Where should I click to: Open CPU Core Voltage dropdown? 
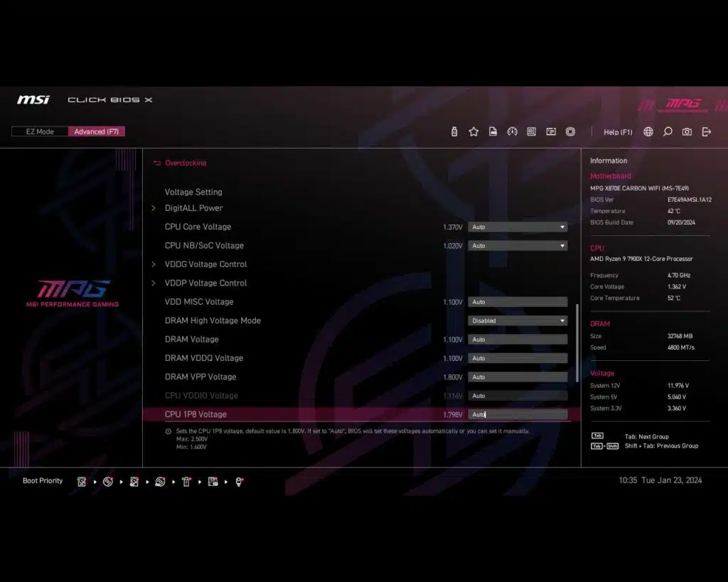click(518, 227)
